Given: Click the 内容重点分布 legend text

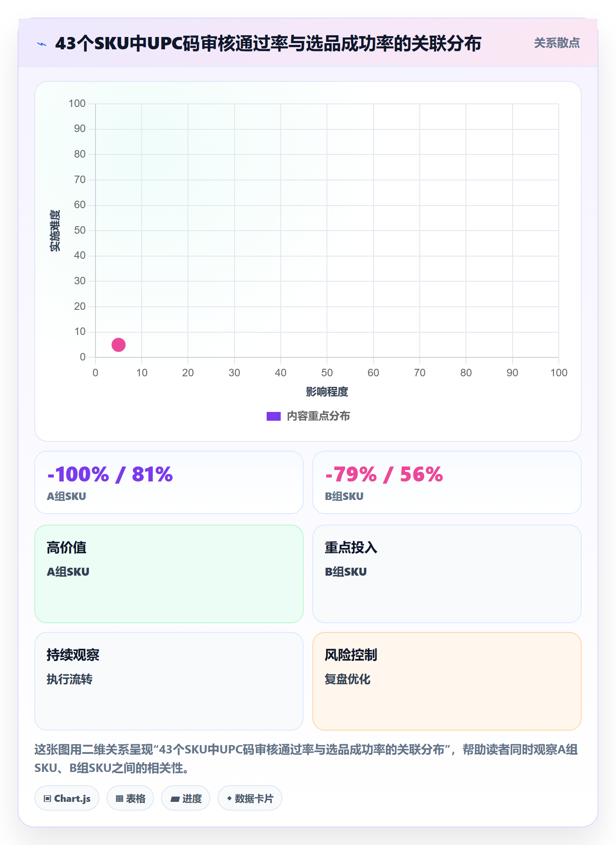Looking at the screenshot, I should pyautogui.click(x=318, y=416).
